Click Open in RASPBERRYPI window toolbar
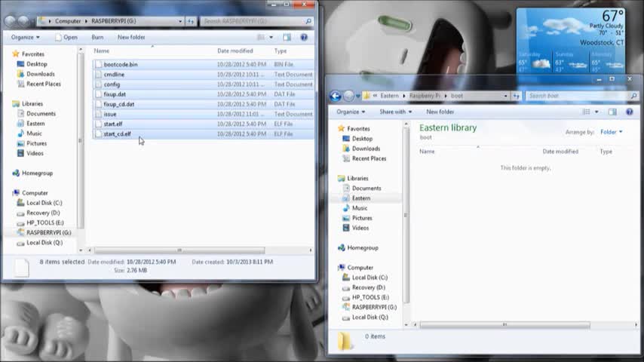 coord(66,37)
